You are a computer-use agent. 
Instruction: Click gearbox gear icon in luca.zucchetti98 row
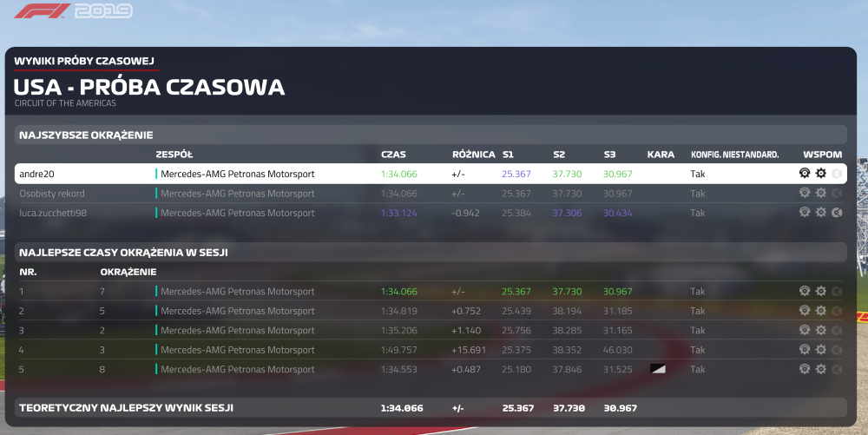[821, 213]
